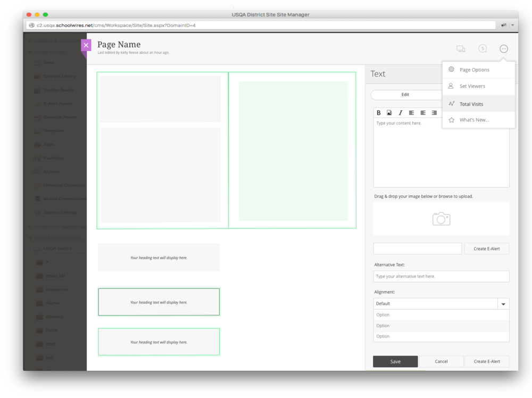Select the heading placeholder with light green border

point(159,342)
